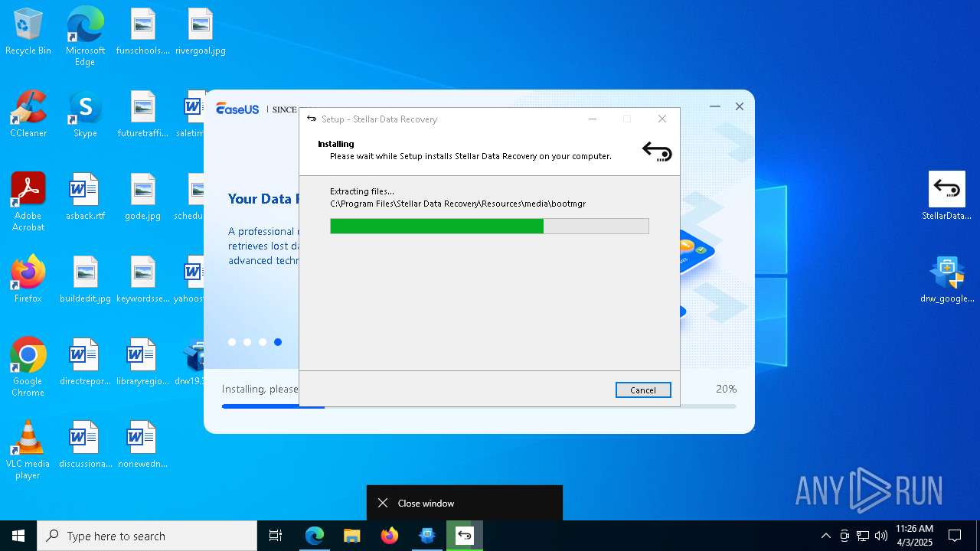Screen dimensions: 980x551
Task: Open keywordsse image file on desktop
Action: click(143, 280)
